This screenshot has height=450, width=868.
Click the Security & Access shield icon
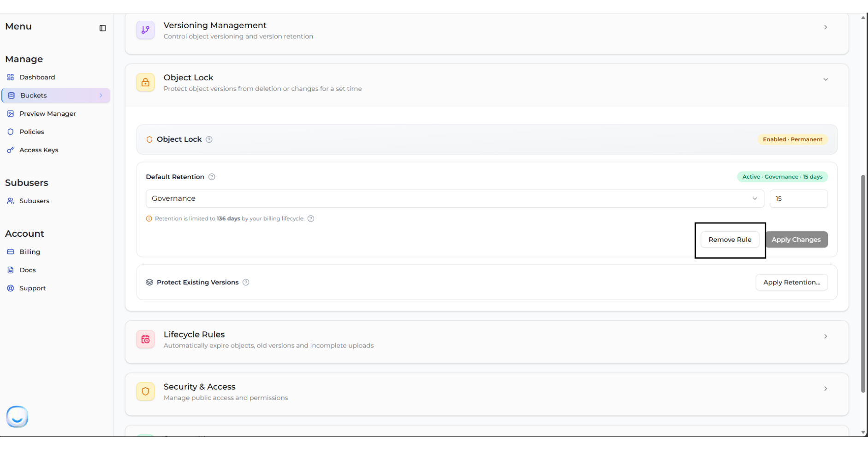[x=145, y=391]
